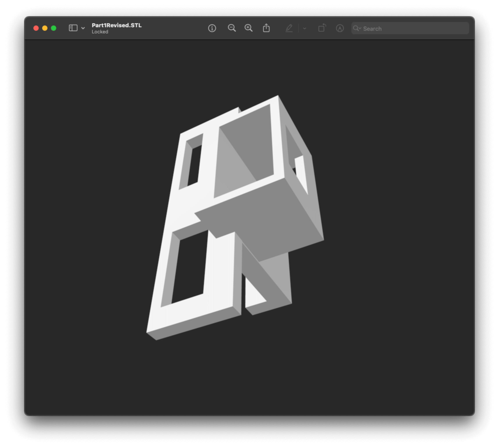Minimize the window with yellow button
The height and width of the screenshot is (448, 499).
click(x=45, y=28)
